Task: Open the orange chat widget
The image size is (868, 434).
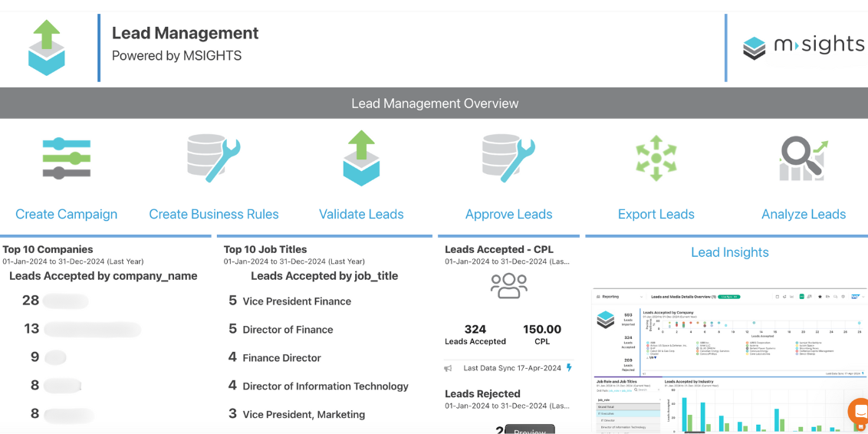Action: (860, 412)
